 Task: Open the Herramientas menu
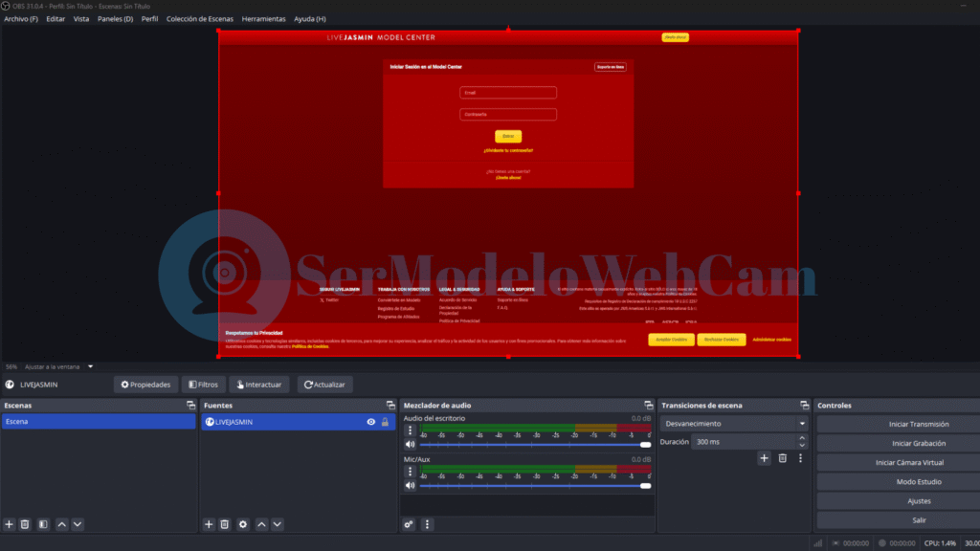point(263,19)
